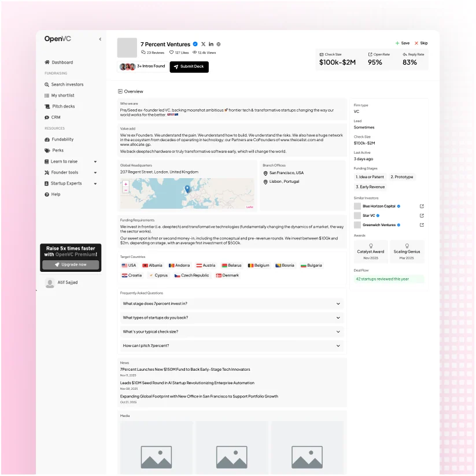Save this investor with the Save button
The height and width of the screenshot is (476, 476).
[x=403, y=43]
